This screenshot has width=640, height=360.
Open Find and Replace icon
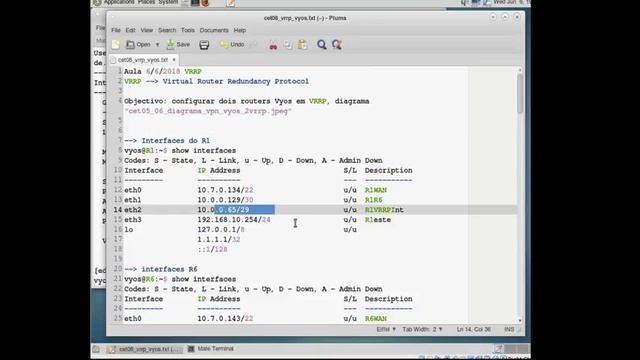coord(337,45)
